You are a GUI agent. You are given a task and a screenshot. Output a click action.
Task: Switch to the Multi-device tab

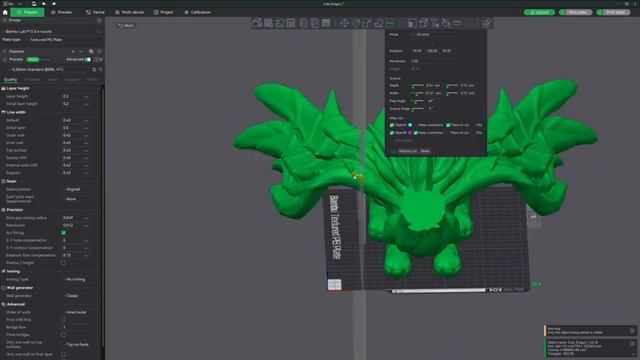pos(129,12)
